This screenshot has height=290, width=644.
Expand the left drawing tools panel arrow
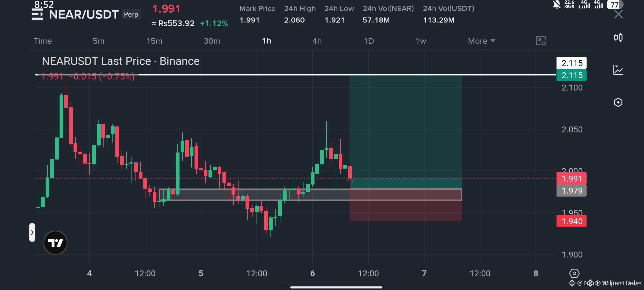(x=32, y=232)
